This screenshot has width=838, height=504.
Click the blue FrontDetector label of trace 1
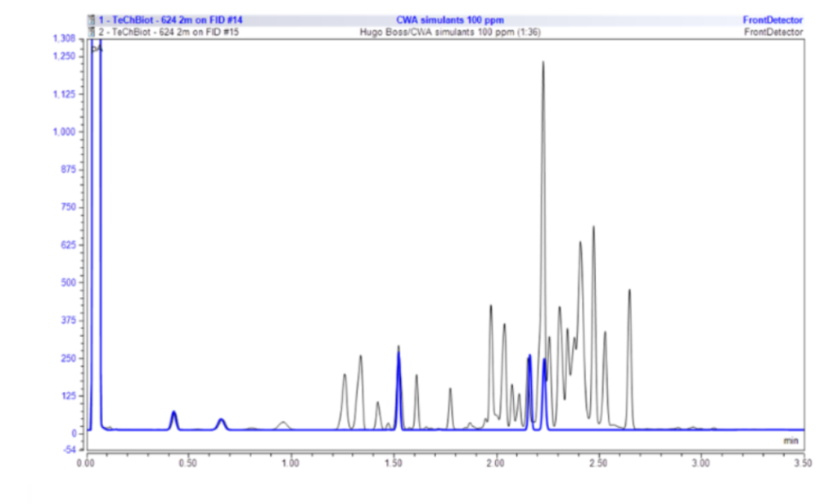pyautogui.click(x=773, y=20)
